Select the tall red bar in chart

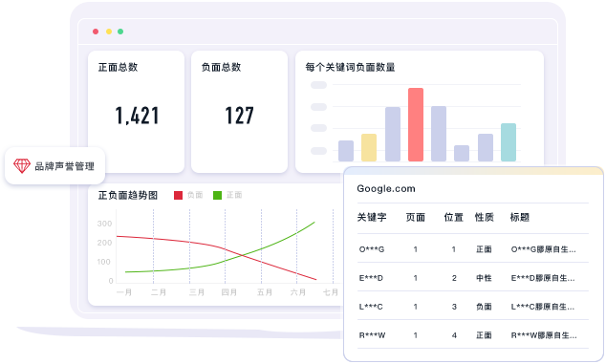click(416, 124)
